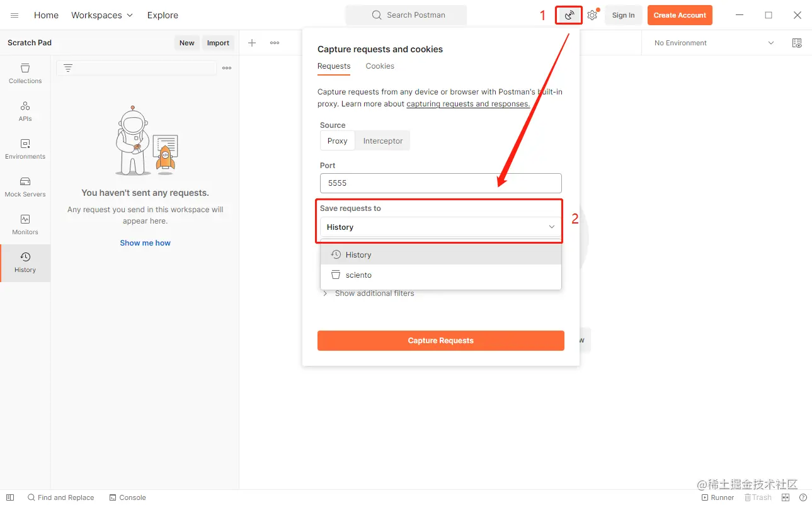Open the capture requests satellite icon
The height and width of the screenshot is (505, 812).
[x=569, y=15]
